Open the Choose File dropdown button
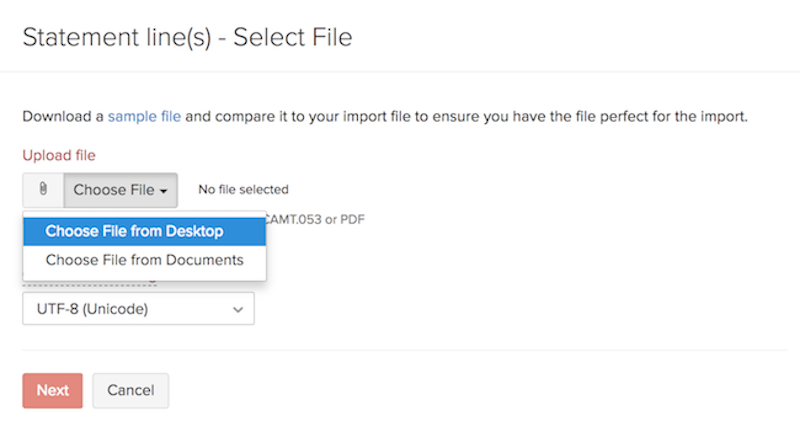 [x=120, y=190]
